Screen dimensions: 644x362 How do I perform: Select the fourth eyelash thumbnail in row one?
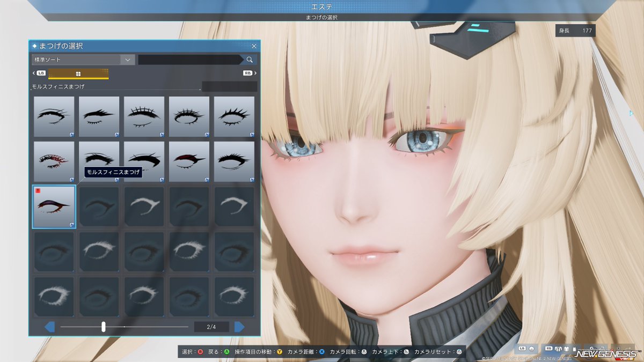(189, 116)
